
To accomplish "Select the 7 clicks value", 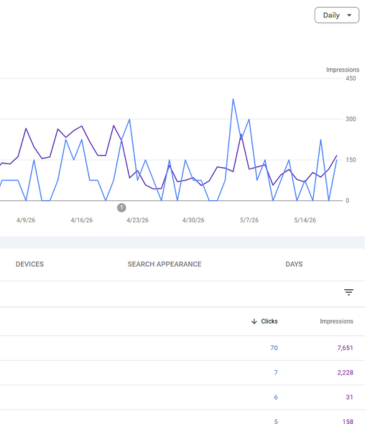I will click(276, 372).
